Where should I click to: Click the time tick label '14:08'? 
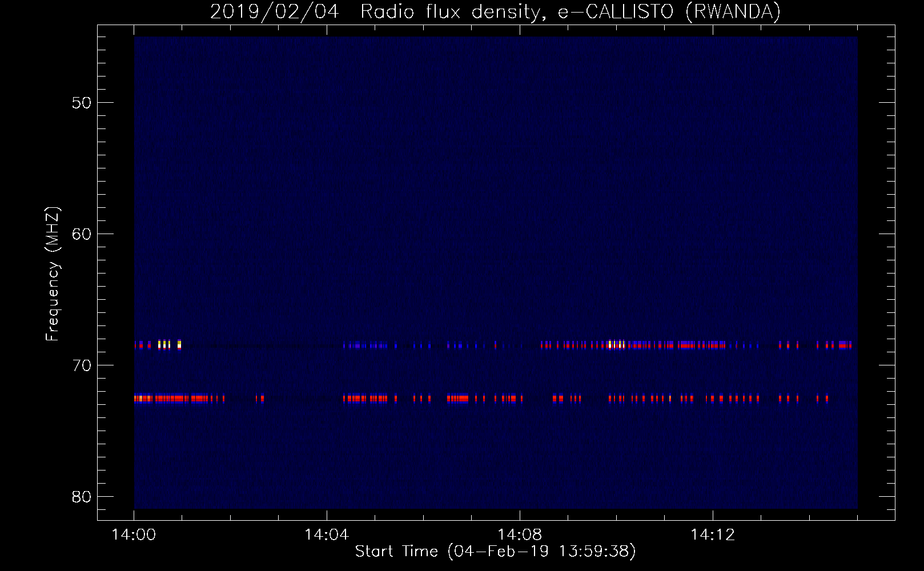(520, 534)
